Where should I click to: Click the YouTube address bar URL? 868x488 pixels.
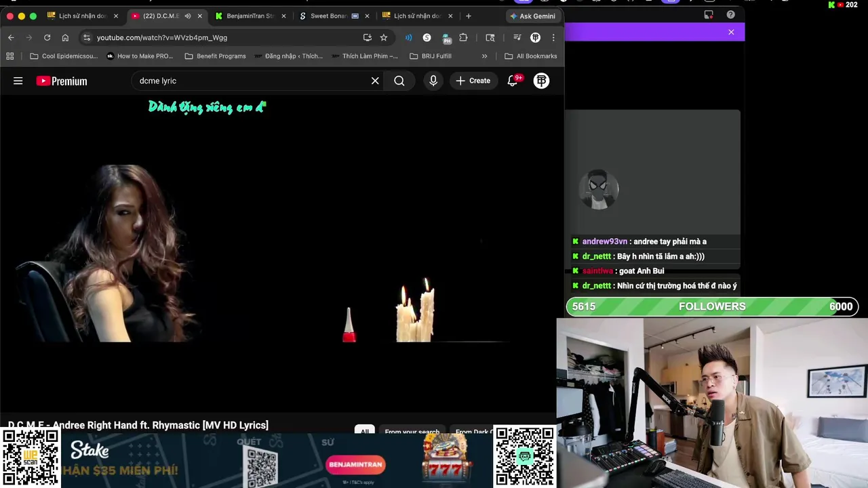(162, 37)
